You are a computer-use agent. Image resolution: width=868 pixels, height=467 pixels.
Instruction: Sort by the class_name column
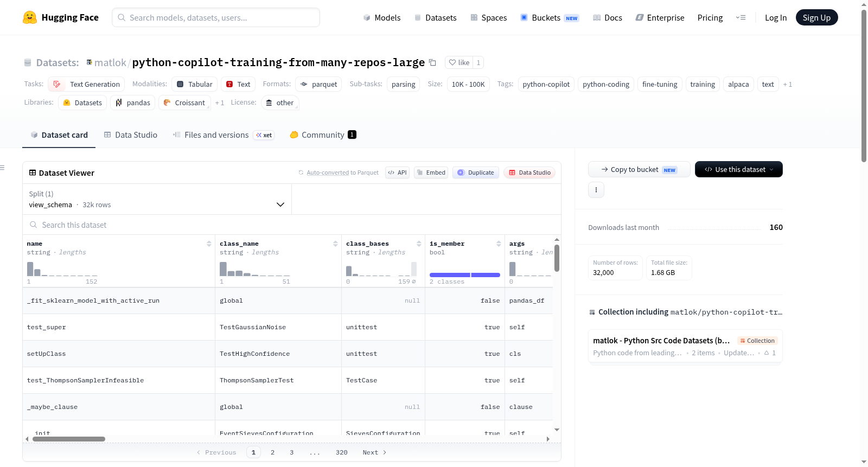tap(335, 244)
